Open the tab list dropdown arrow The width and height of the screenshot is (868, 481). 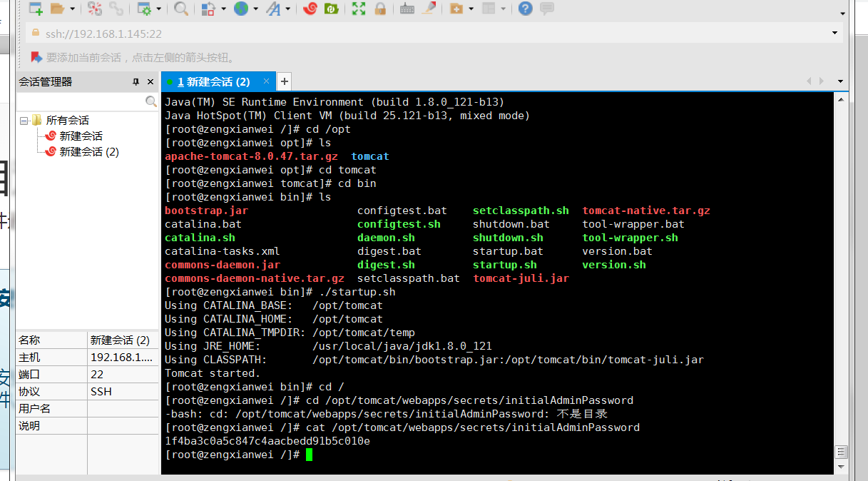840,81
